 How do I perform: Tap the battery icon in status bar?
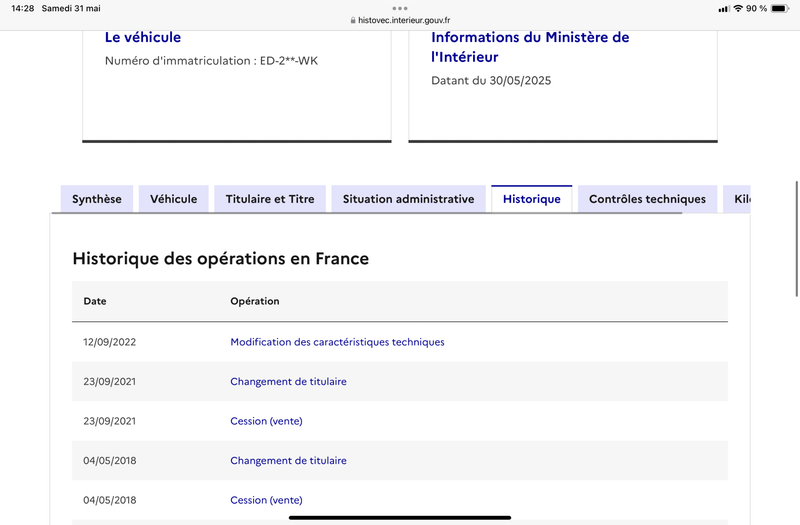pyautogui.click(x=780, y=8)
